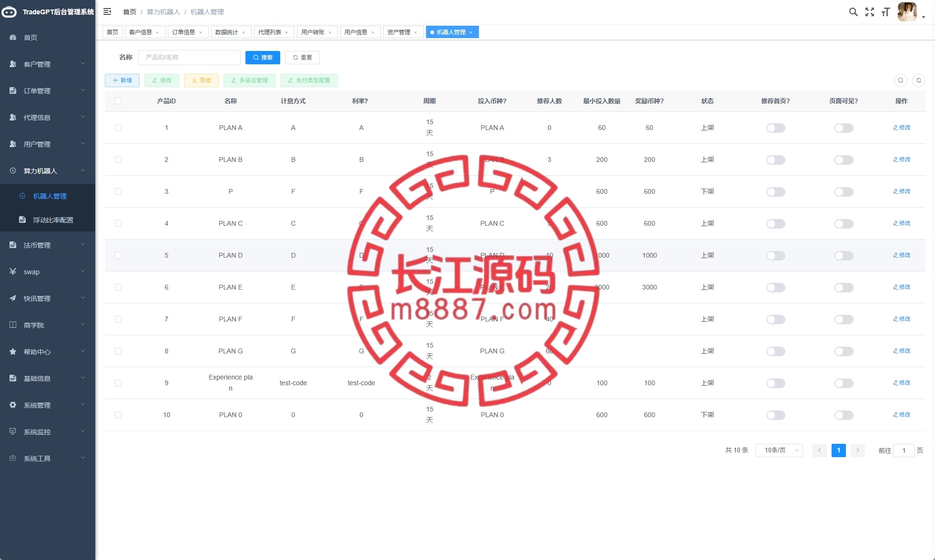Viewport: 935px width, 560px height.
Task: Click the 商学院 book icon
Action: (x=13, y=325)
